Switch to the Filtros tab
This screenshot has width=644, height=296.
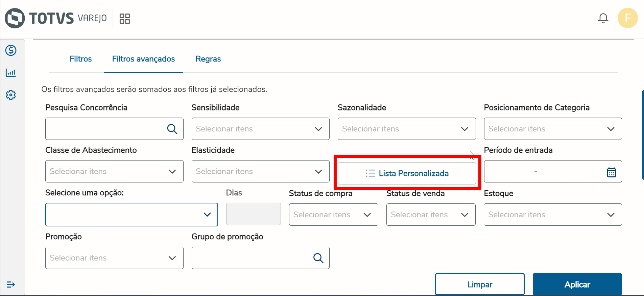click(80, 59)
